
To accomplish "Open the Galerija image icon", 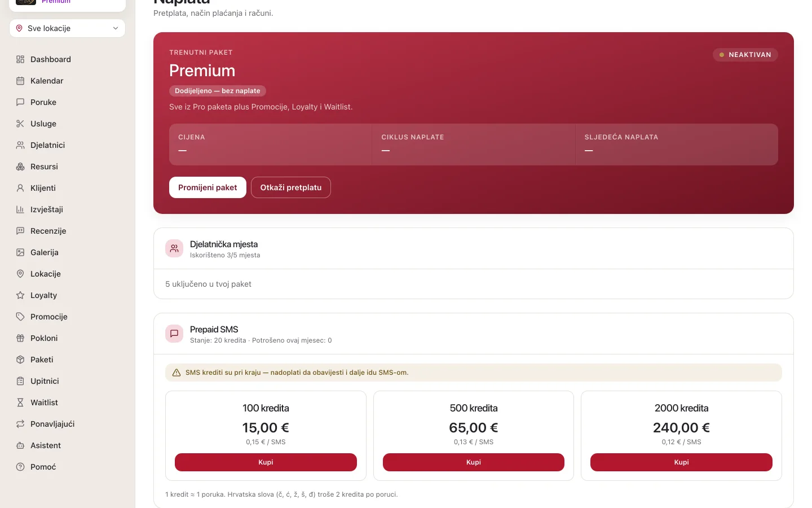I will 20,252.
